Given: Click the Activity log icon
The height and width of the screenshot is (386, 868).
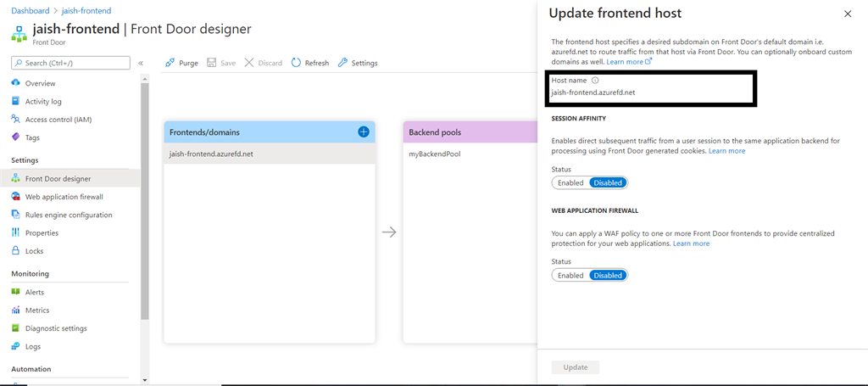Looking at the screenshot, I should [x=15, y=101].
